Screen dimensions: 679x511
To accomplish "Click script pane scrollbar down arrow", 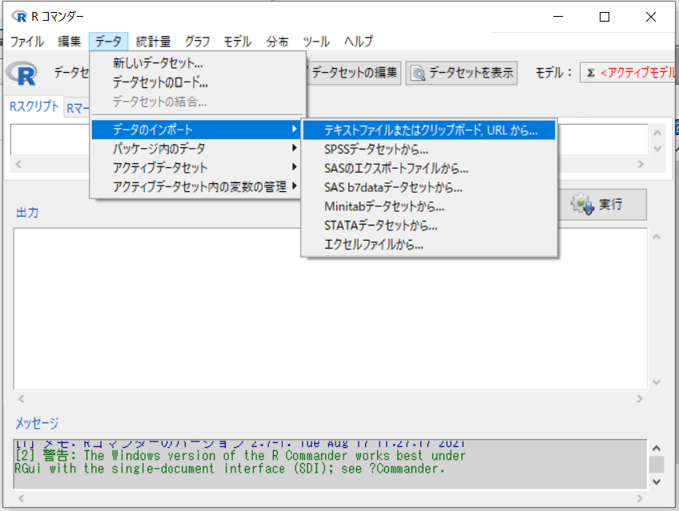I will [x=657, y=149].
